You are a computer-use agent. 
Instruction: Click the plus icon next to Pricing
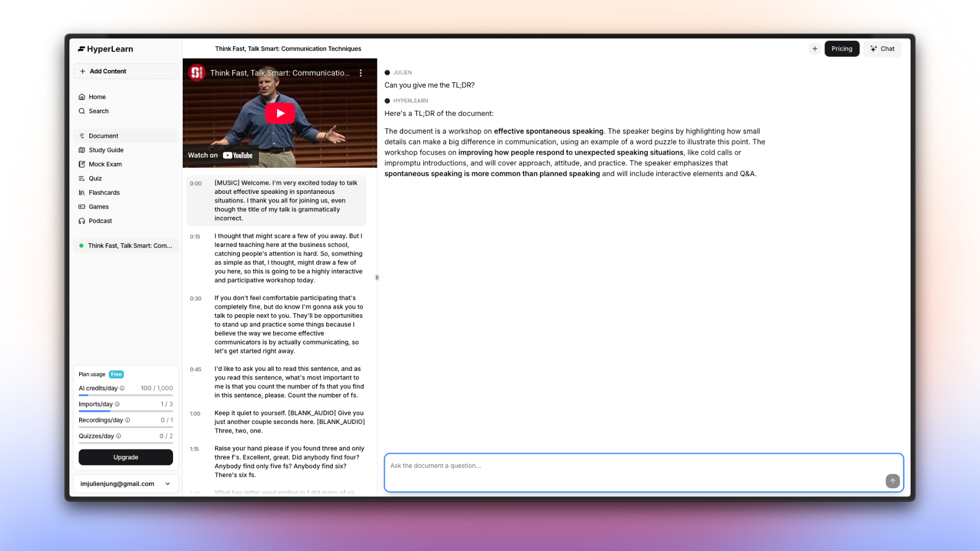click(x=815, y=49)
